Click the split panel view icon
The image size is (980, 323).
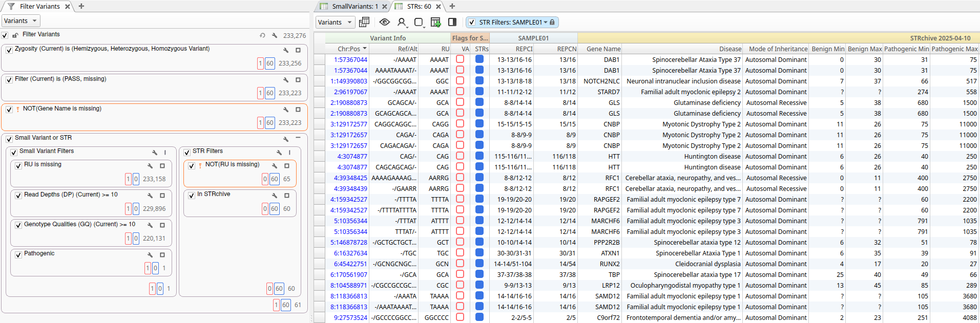click(452, 22)
